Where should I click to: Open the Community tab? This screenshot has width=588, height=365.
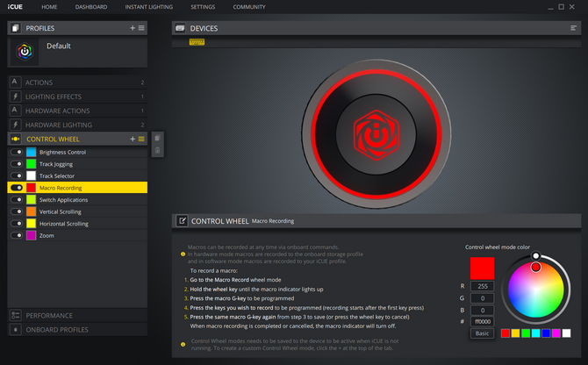(249, 7)
